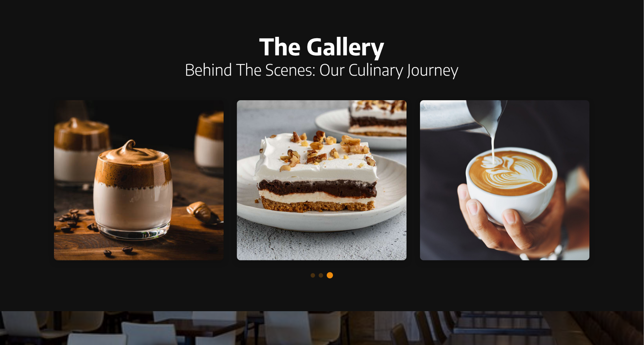Select the first carousel pagination dot
Image resolution: width=644 pixels, height=345 pixels.
pos(313,275)
